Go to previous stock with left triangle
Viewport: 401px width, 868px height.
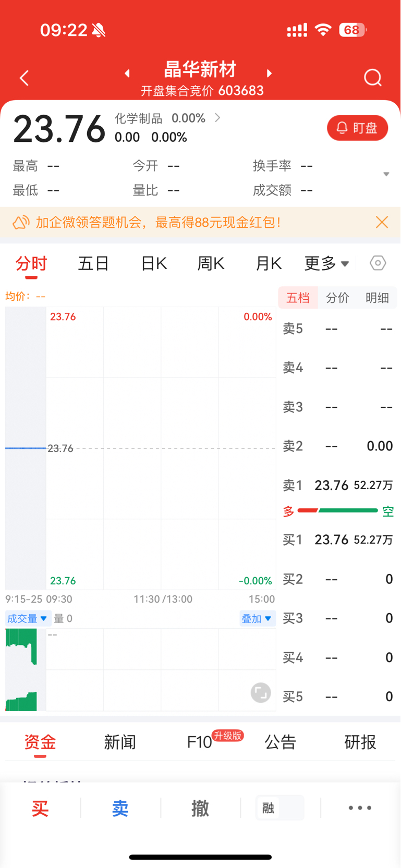click(x=127, y=74)
